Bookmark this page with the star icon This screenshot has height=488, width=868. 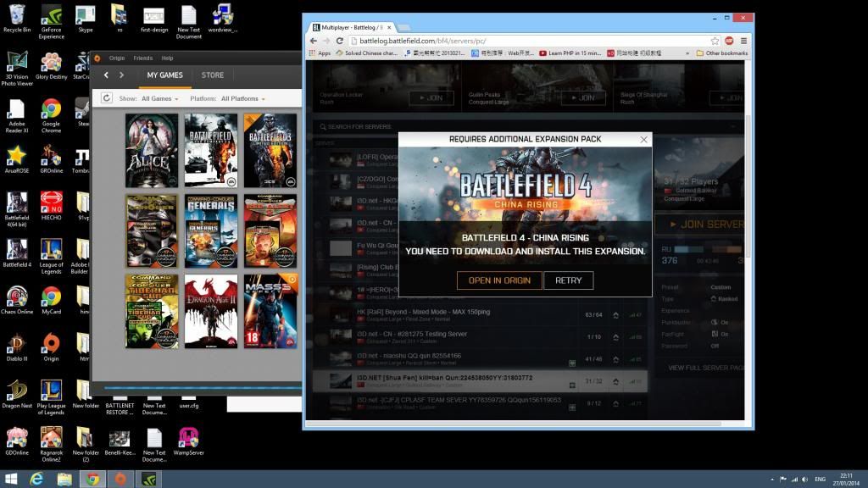point(715,41)
